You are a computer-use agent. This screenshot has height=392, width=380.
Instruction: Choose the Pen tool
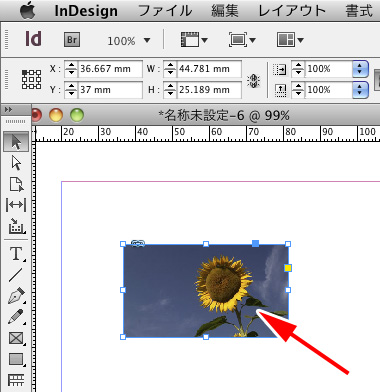point(16,296)
